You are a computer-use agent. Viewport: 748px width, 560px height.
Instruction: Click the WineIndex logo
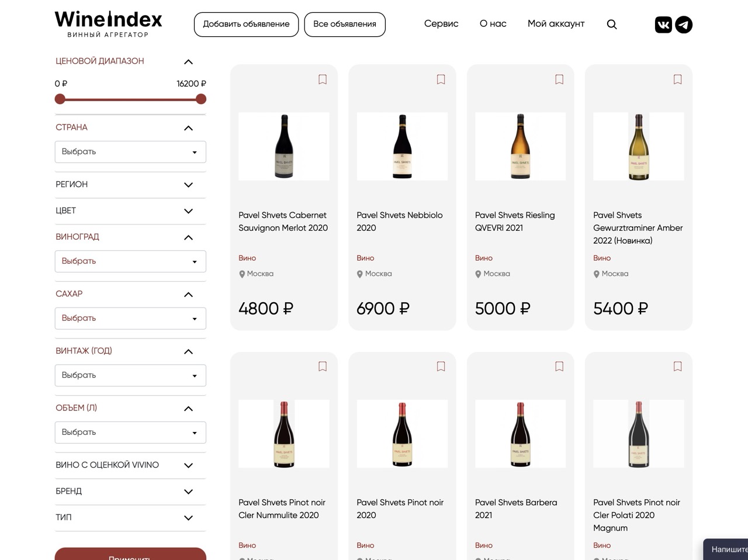click(x=109, y=24)
